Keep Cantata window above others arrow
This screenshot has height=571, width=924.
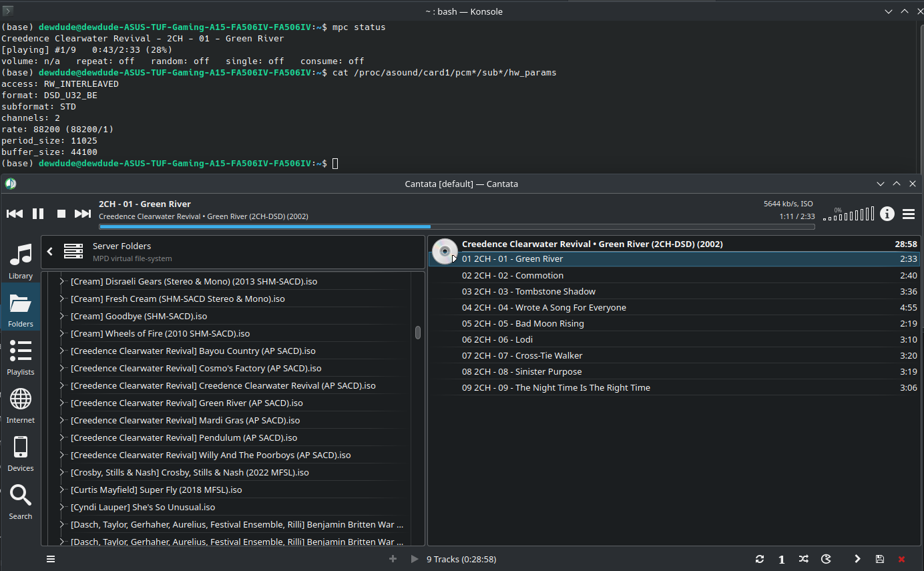click(897, 183)
